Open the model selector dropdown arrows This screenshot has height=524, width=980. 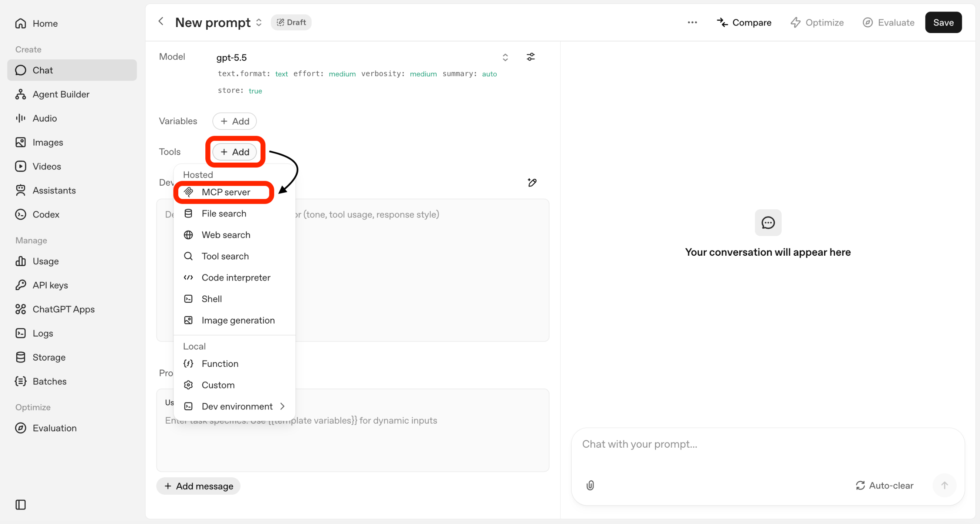coord(505,57)
